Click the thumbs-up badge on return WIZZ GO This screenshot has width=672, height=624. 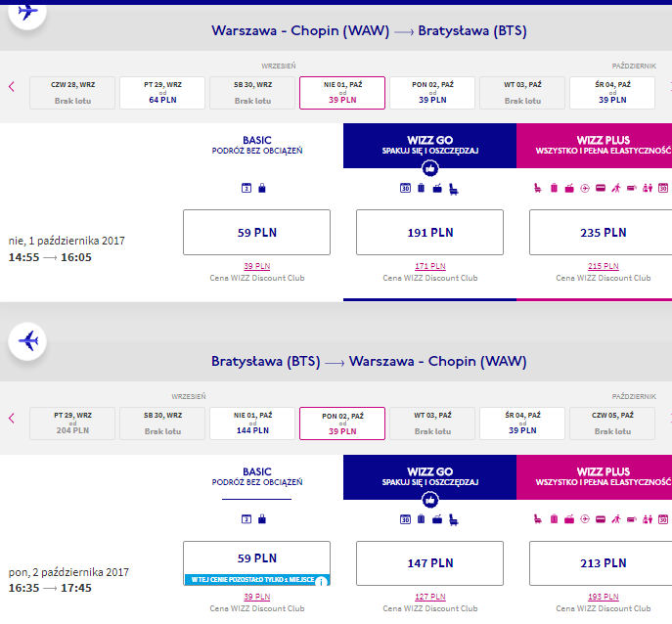point(429,500)
